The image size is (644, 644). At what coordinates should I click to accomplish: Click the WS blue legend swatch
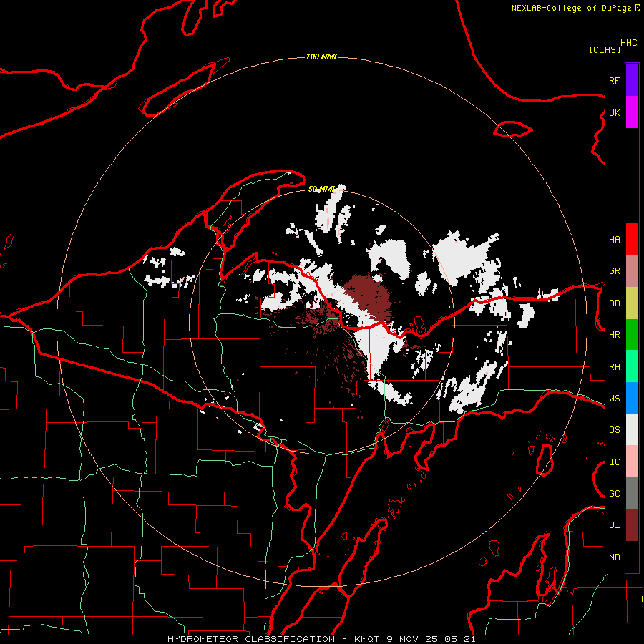point(632,398)
